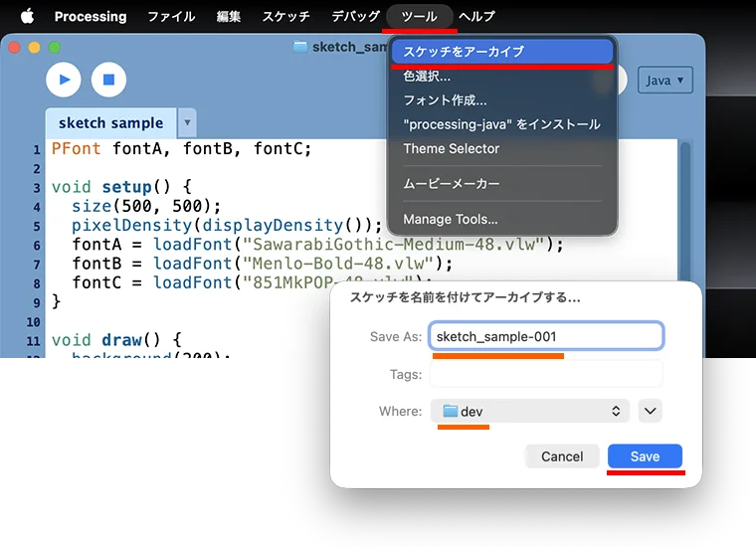
Task: Open the ファイル menu
Action: [x=171, y=16]
